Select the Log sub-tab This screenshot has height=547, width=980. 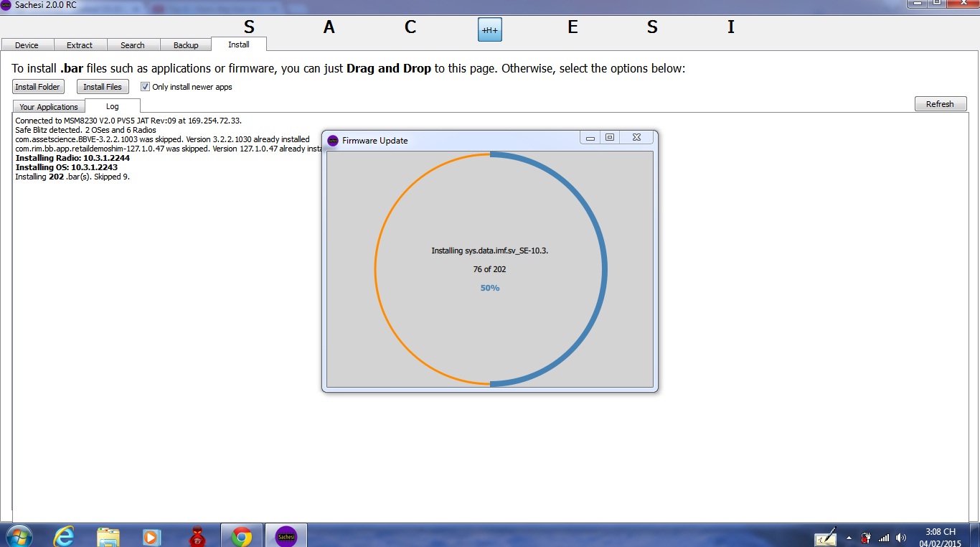click(113, 106)
